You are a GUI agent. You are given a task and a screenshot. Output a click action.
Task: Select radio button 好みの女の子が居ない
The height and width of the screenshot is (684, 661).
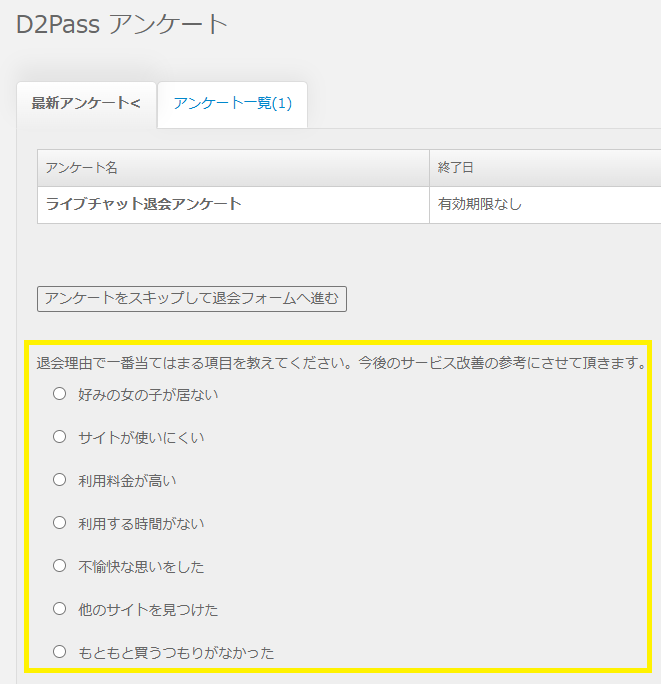tap(59, 394)
